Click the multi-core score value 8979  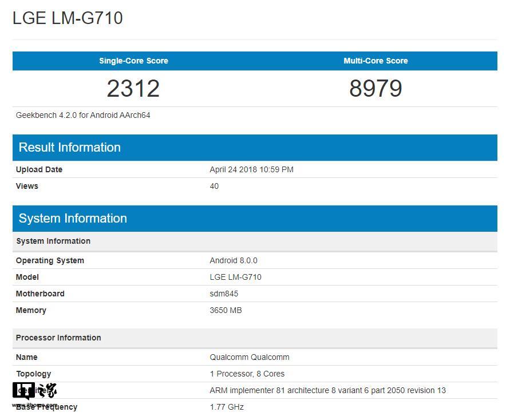375,89
